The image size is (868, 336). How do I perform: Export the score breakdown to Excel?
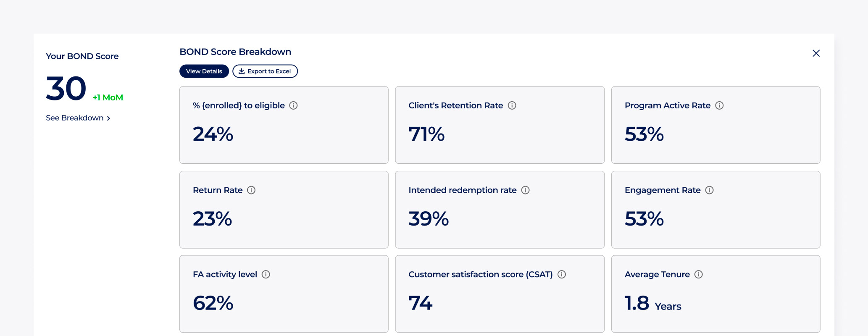tap(265, 71)
